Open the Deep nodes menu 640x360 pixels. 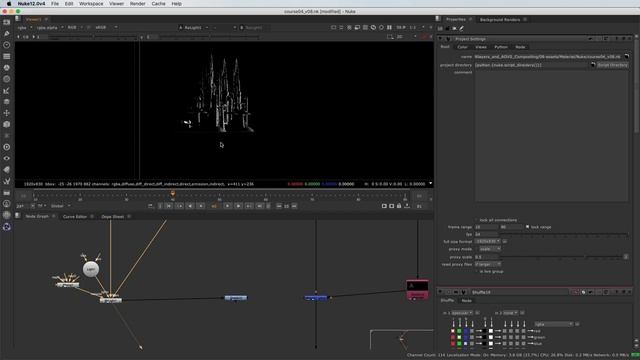click(x=7, y=147)
